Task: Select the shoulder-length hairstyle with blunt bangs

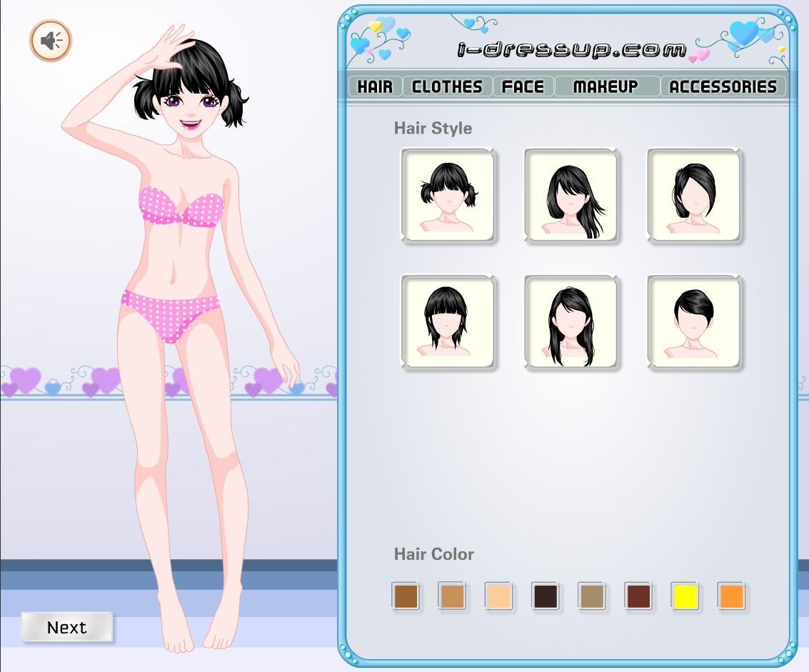Action: click(x=448, y=323)
